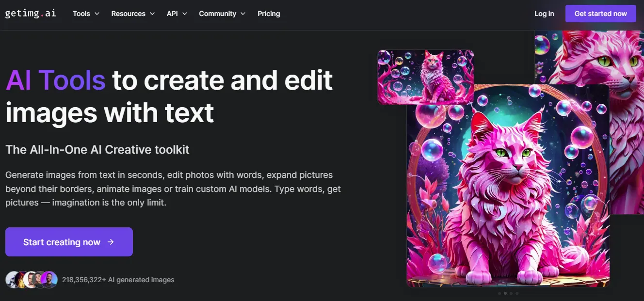Select the last carousel indicator dot

point(517,293)
